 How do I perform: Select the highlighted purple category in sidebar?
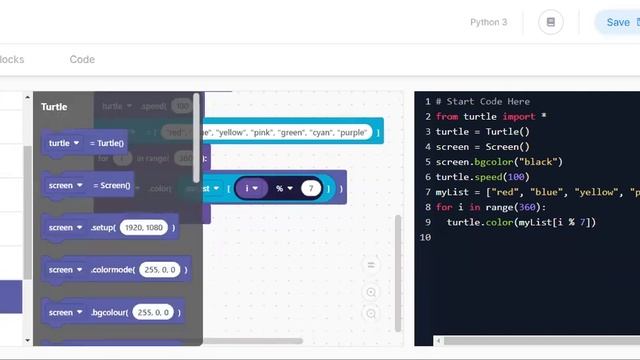coord(11,297)
